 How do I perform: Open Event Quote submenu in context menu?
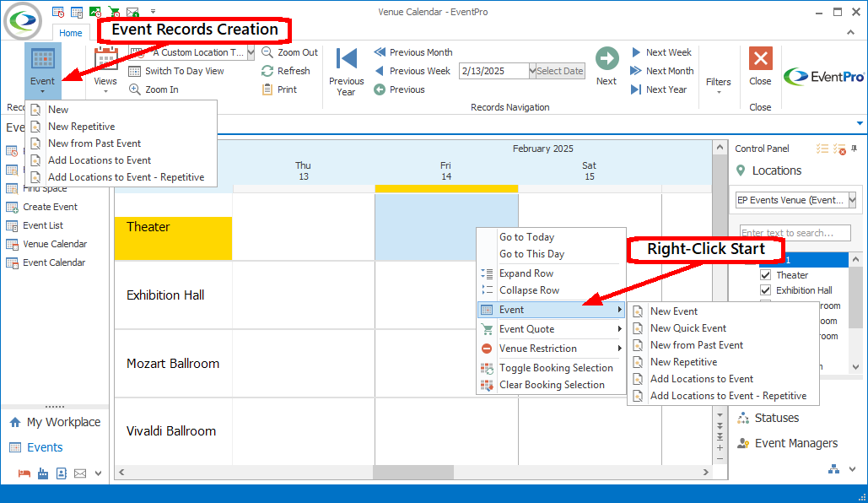point(552,329)
